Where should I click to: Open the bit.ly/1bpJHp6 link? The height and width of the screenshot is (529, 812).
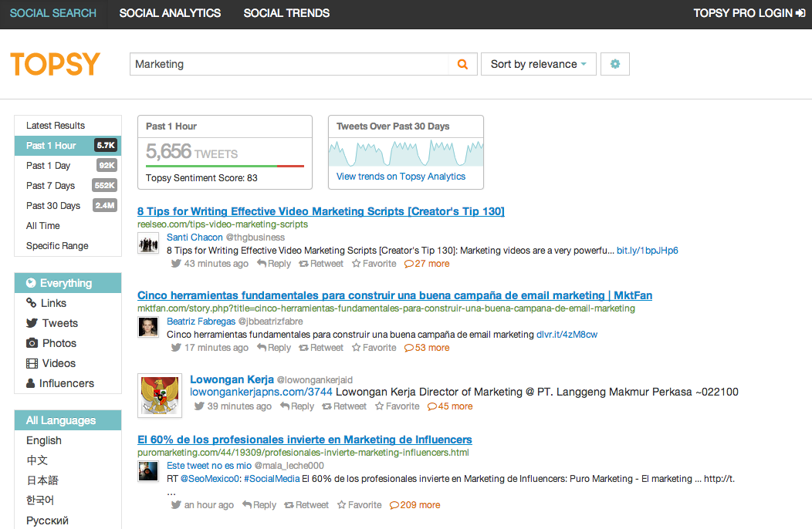tap(647, 251)
